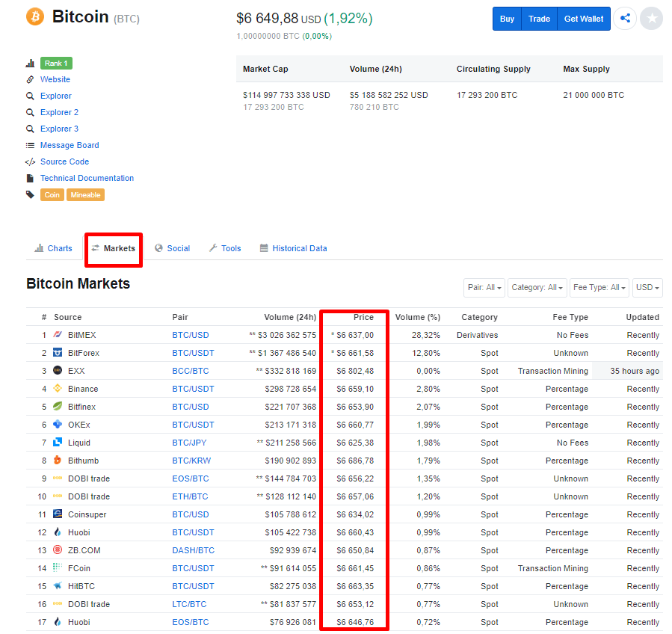Open the Explorer 3 link
672x634 pixels.
coord(60,129)
